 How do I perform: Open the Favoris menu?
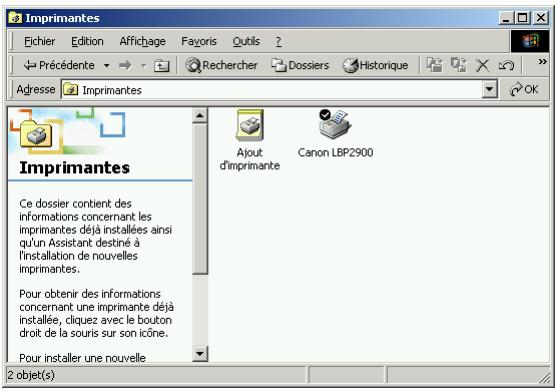(x=199, y=41)
